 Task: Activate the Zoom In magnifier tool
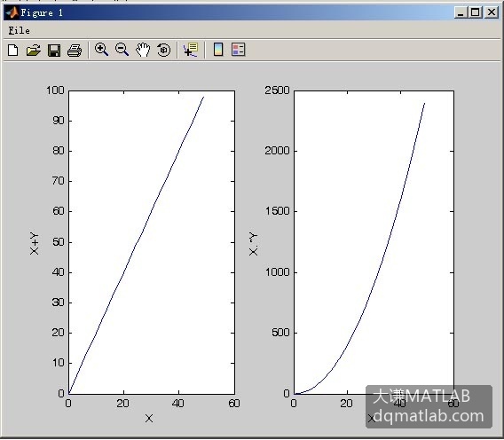(x=101, y=50)
